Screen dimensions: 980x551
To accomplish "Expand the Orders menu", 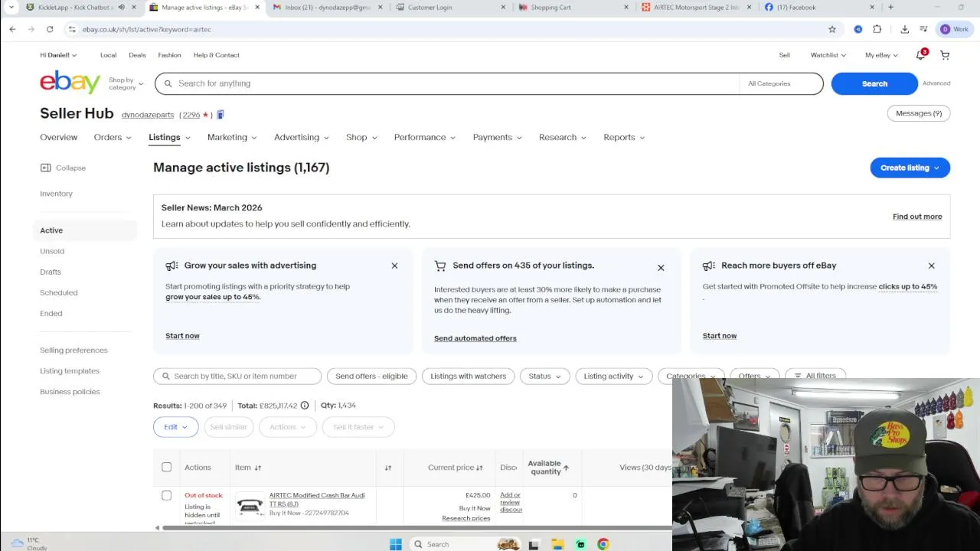I will coord(113,137).
